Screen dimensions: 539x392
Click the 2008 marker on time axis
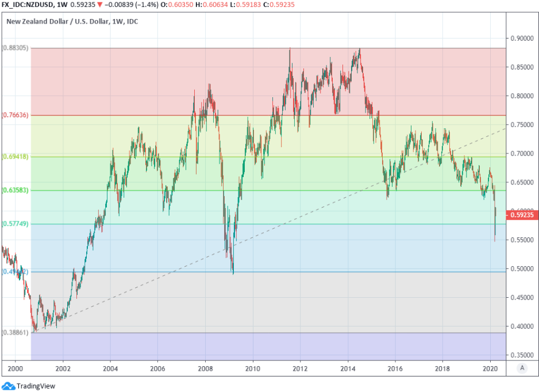205,368
